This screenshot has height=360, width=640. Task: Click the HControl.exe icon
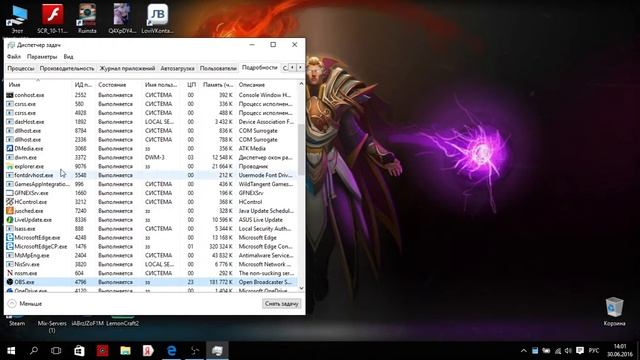click(10, 202)
